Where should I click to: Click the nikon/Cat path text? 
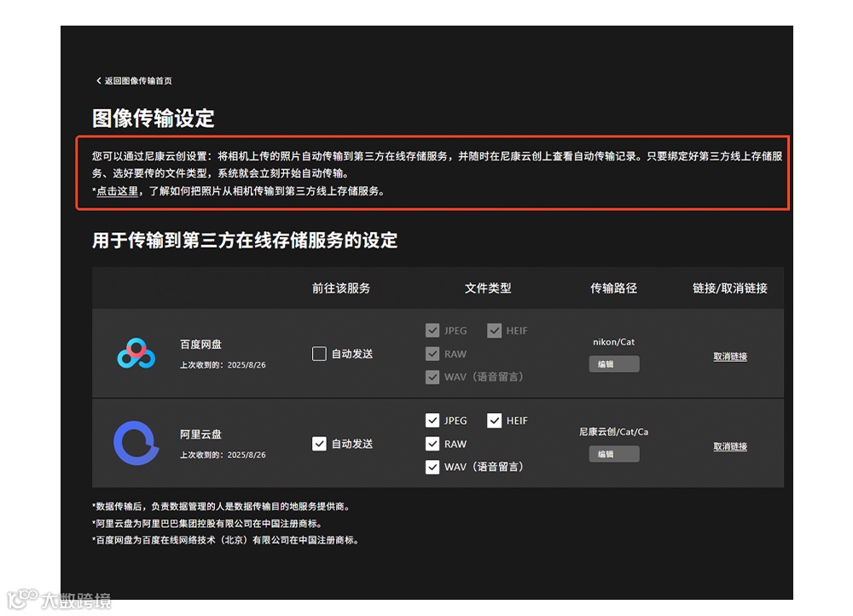(613, 342)
